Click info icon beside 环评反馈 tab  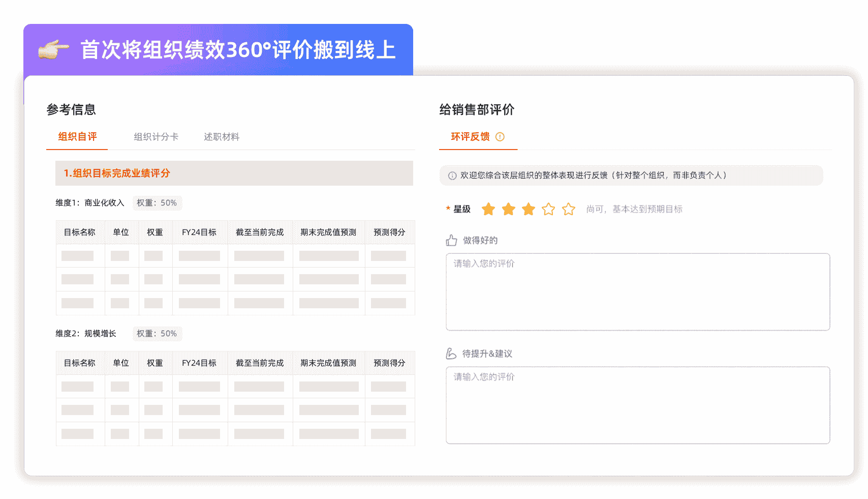tap(500, 137)
